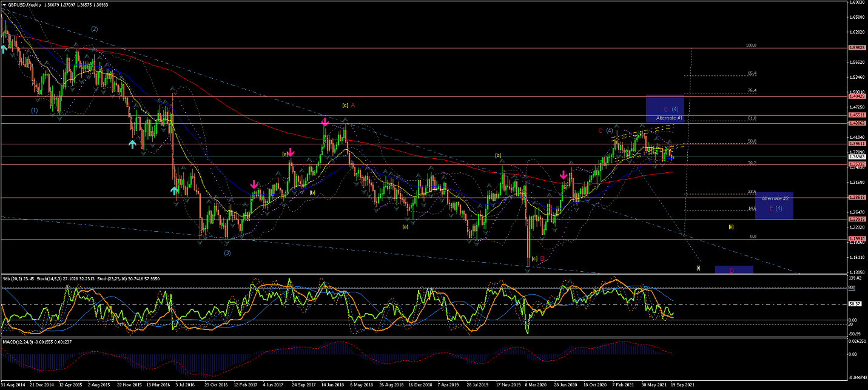Open the chart menu triangle beside GBPUSD,Weekly
Image resolution: width=868 pixels, height=390 pixels.
(4, 5)
